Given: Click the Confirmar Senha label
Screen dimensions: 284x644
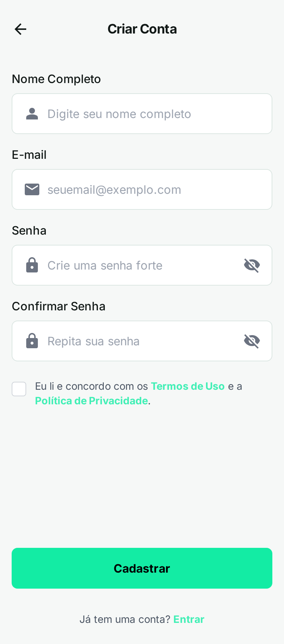Looking at the screenshot, I should (59, 306).
